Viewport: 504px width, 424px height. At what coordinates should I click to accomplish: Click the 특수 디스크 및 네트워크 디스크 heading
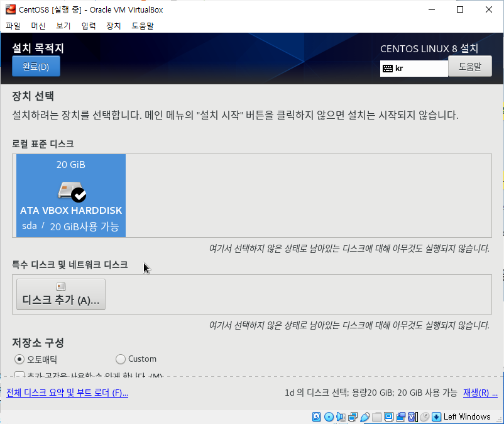70,265
